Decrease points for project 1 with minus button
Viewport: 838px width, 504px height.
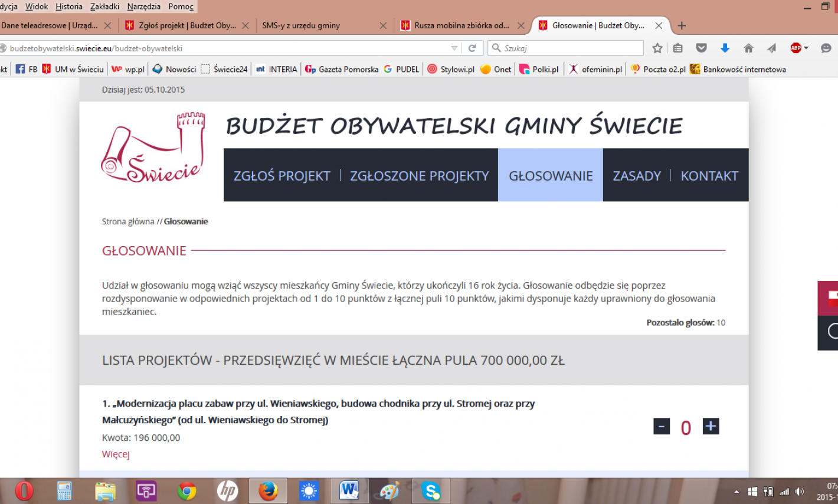pos(662,426)
